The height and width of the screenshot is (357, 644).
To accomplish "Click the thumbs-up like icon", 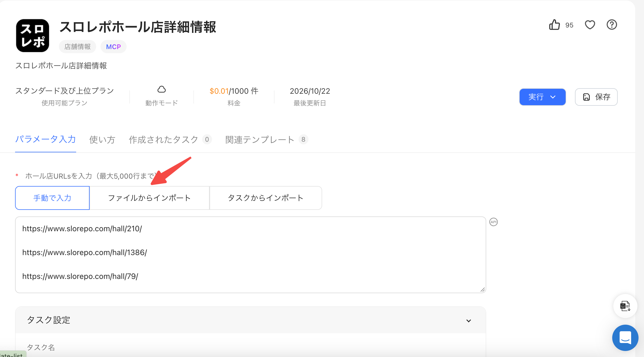I will point(554,25).
